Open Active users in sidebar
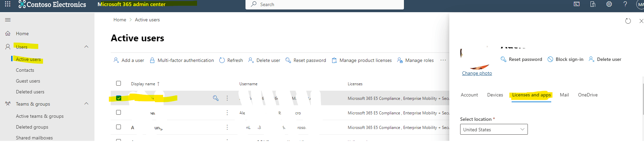The width and height of the screenshot is (644, 156). [28, 59]
